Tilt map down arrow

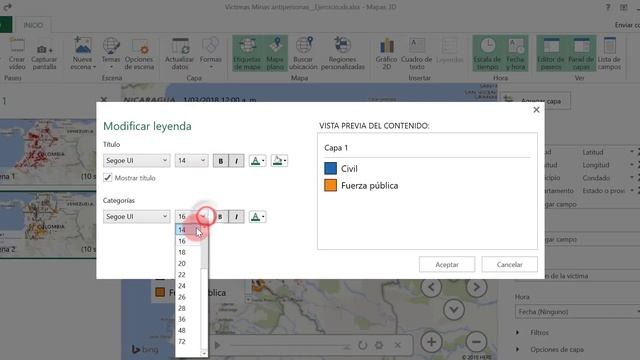[453, 310]
